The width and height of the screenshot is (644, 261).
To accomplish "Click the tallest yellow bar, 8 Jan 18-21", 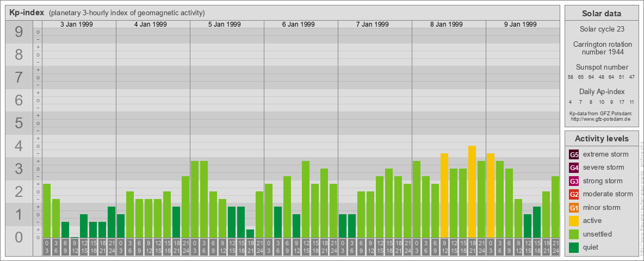I will pos(472,191).
